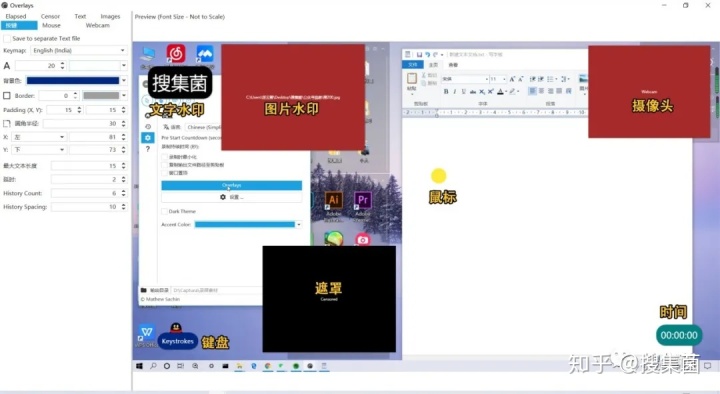Image resolution: width=720 pixels, height=394 pixels.
Task: Open the Censor tab
Action: coord(51,16)
